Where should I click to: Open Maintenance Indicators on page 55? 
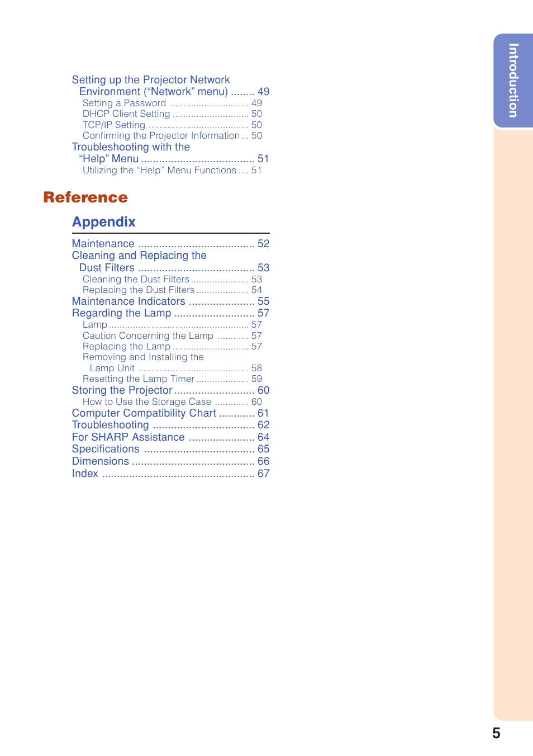pyautogui.click(x=129, y=301)
